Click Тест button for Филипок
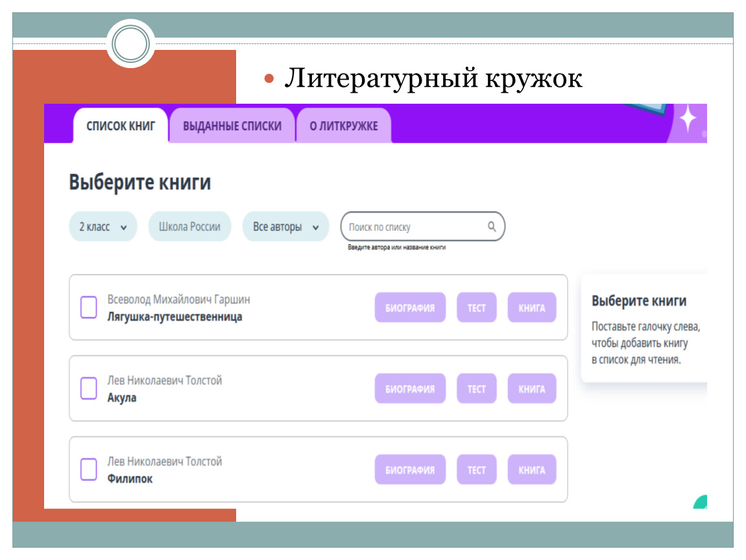This screenshot has width=746, height=560. (476, 469)
